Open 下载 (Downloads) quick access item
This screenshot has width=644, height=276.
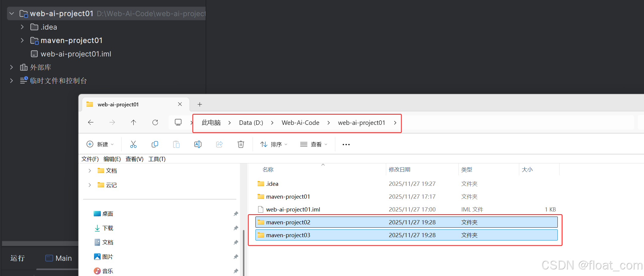click(x=103, y=228)
